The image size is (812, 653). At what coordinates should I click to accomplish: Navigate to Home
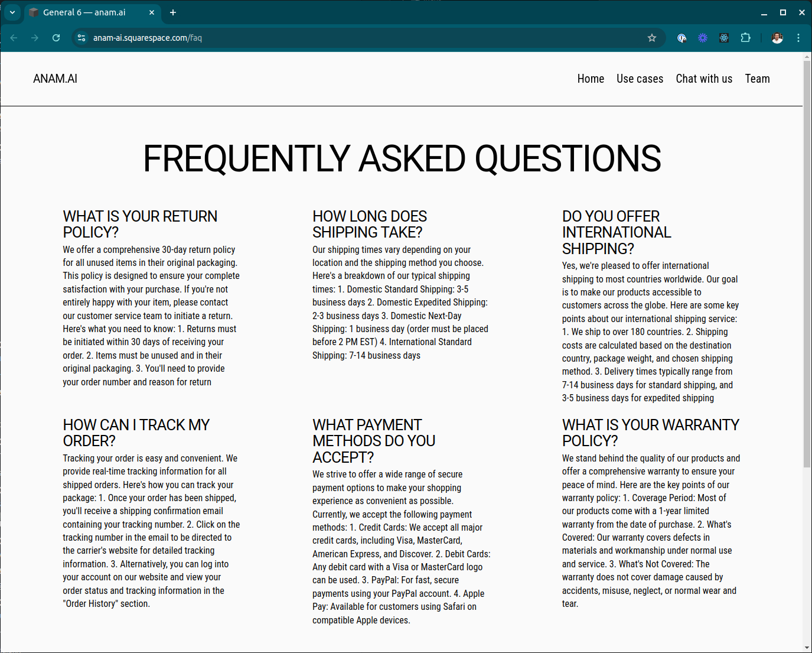[x=591, y=78]
